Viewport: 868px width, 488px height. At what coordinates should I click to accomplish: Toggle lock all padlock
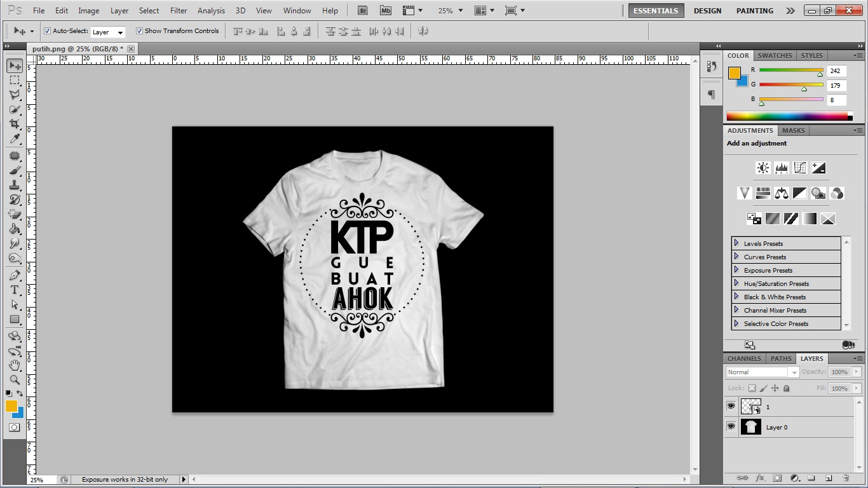786,388
